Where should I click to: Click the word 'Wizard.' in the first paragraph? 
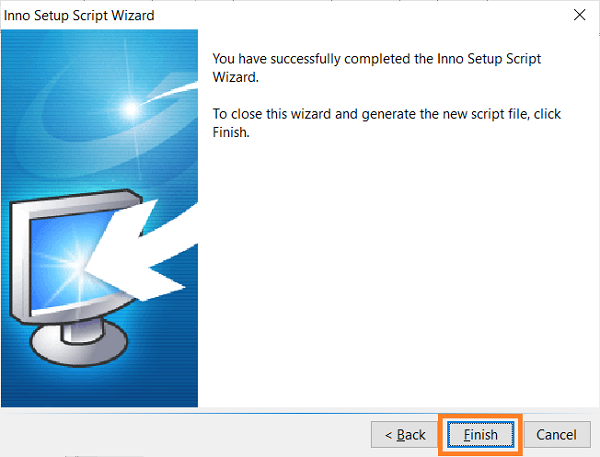point(236,77)
